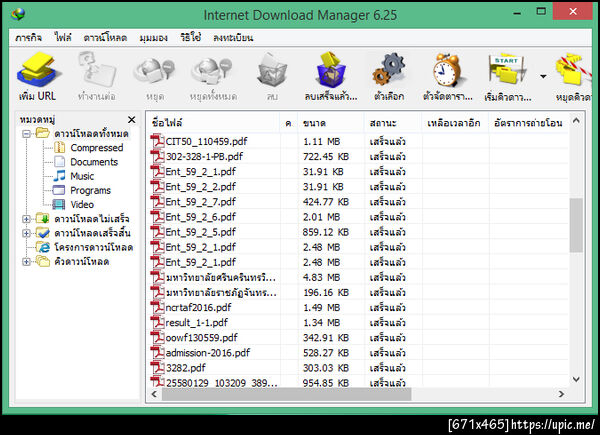The image size is (600, 435).
Task: Click the horizontal scroll-right arrow
Action: 561,394
